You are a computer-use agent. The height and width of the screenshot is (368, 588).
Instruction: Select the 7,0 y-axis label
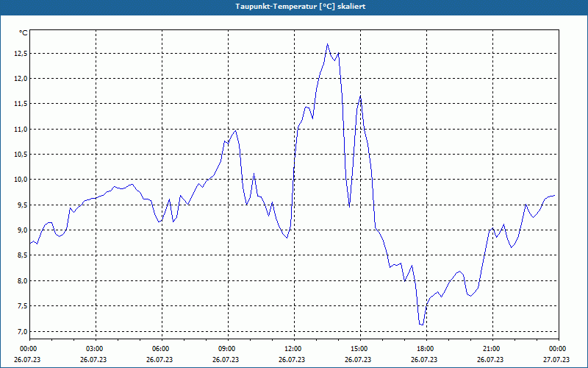[22, 332]
